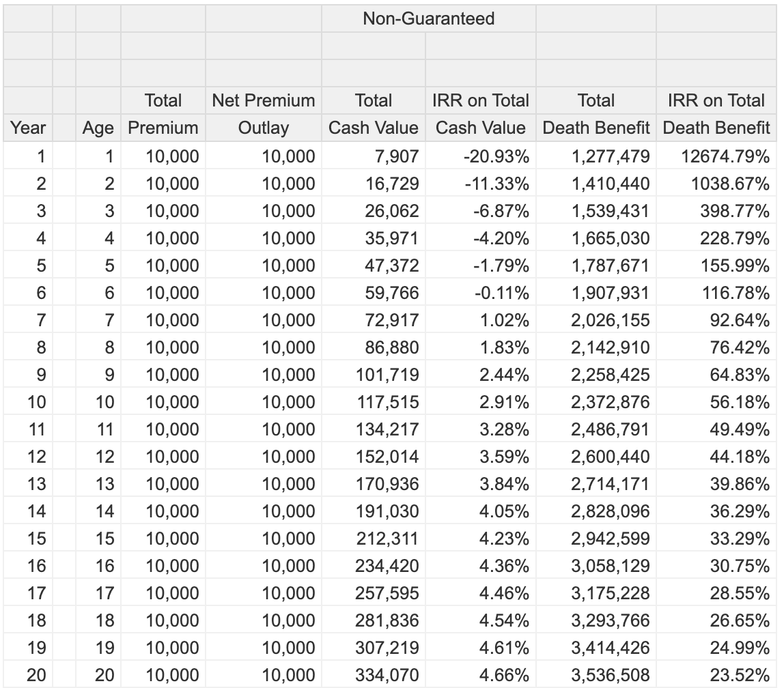Select cash value cell 334,070

pos(387,675)
